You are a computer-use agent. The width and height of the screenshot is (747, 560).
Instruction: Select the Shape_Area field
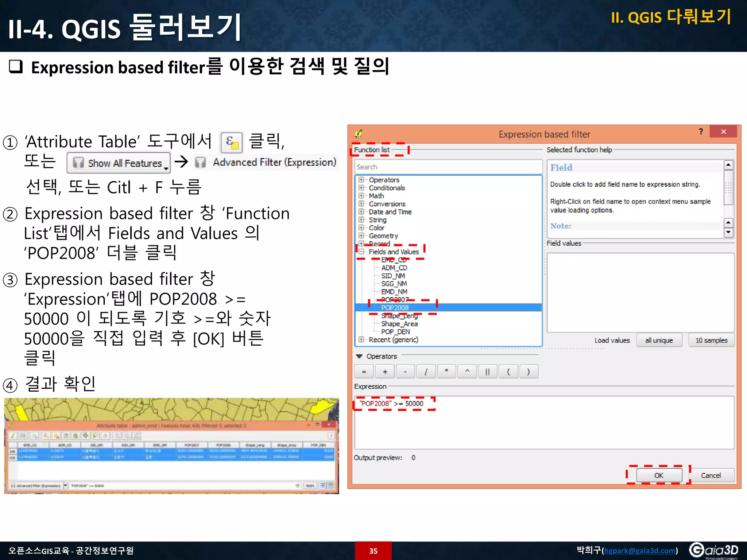point(399,324)
